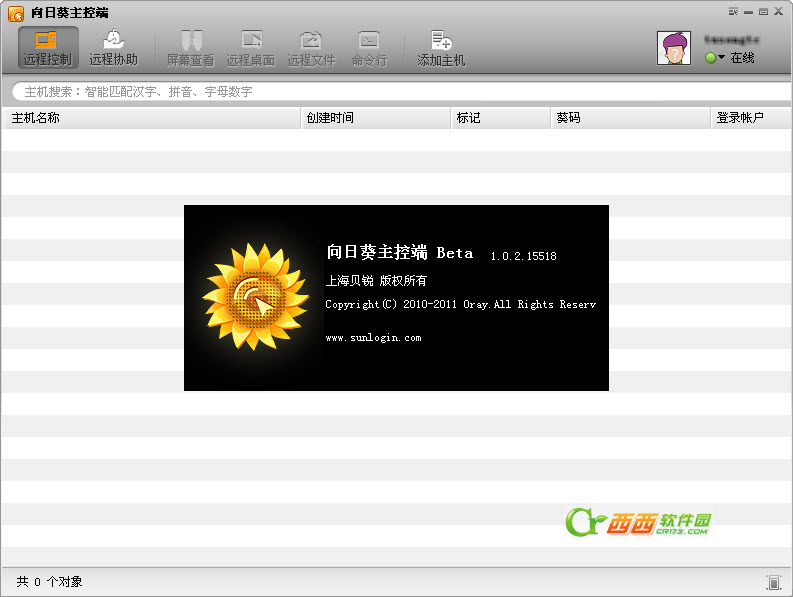
Task: Start the 命令行 tool
Action: point(369,49)
